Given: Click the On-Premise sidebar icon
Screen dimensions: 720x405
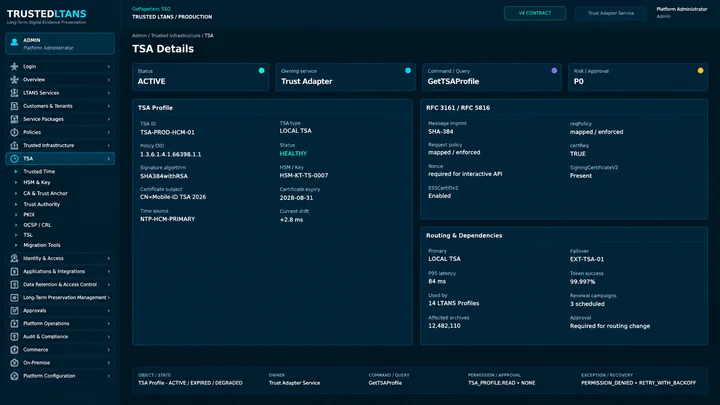Looking at the screenshot, I should (14, 363).
